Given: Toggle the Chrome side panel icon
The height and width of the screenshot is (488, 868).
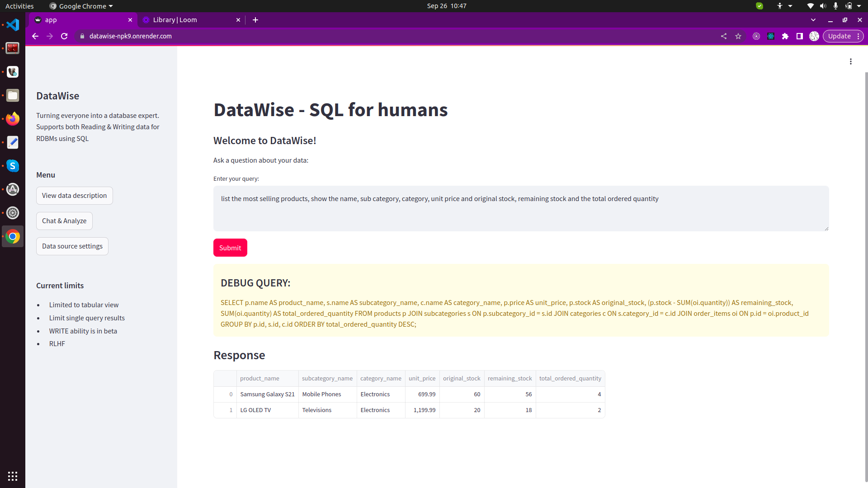Looking at the screenshot, I should pos(800,36).
